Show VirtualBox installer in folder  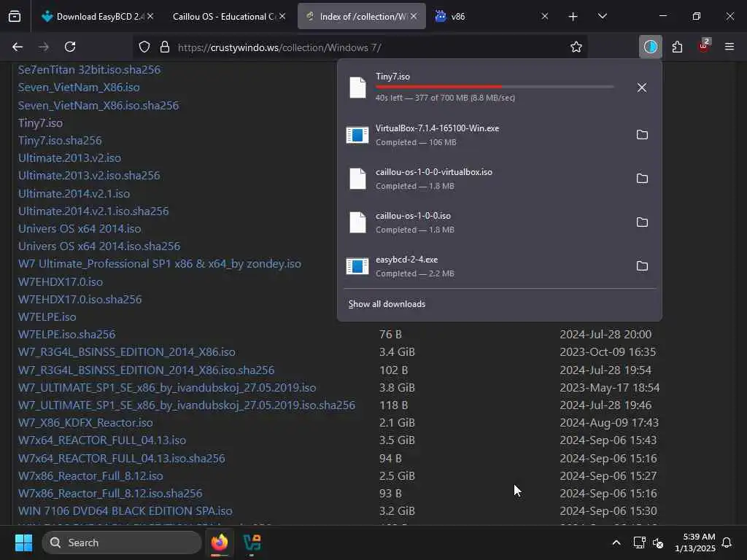point(642,135)
